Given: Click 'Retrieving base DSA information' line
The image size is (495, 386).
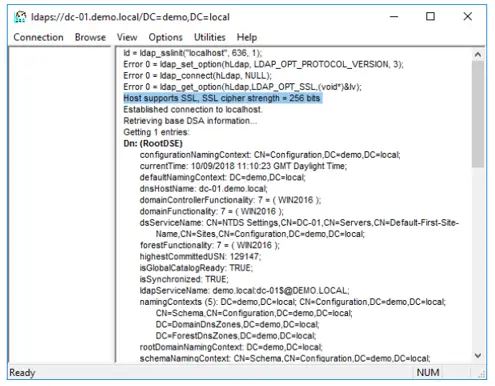Looking at the screenshot, I should (190, 121).
